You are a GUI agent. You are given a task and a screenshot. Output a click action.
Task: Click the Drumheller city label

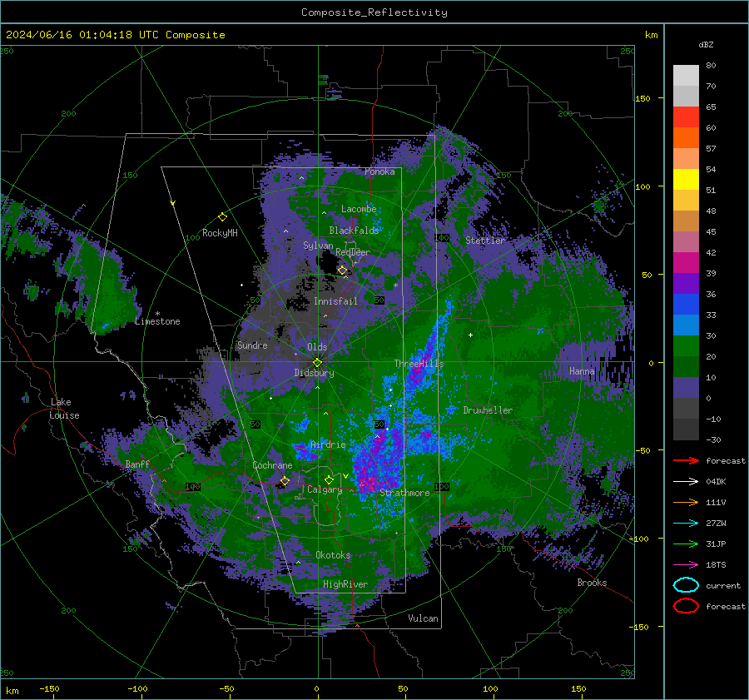coord(488,410)
